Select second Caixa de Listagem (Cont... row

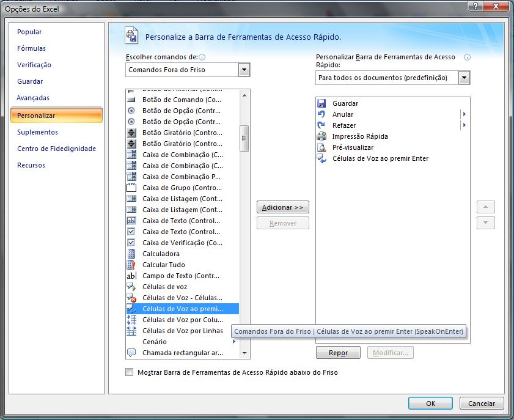[x=183, y=210]
